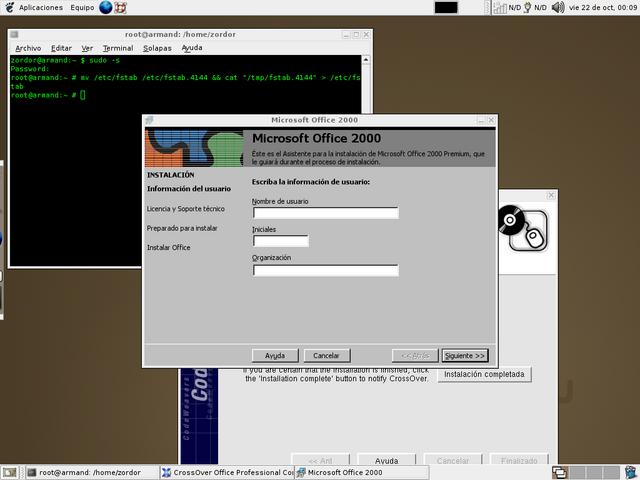
Task: Open the Equipo menu
Action: (82, 7)
